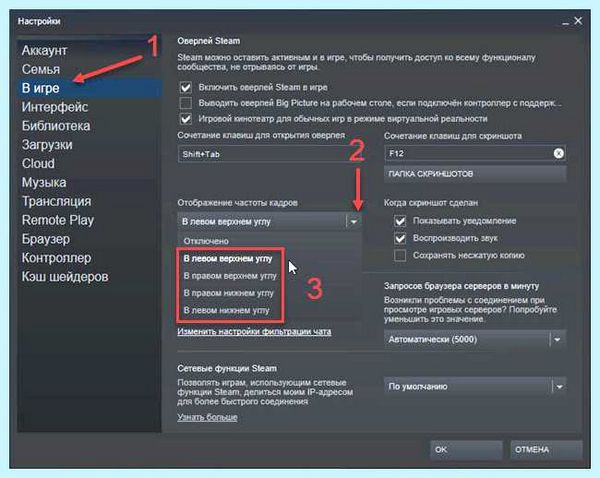Screen dimensions: 600x478
Task: Click the Shift+Tab overlay hotkey field
Action: click(x=269, y=154)
